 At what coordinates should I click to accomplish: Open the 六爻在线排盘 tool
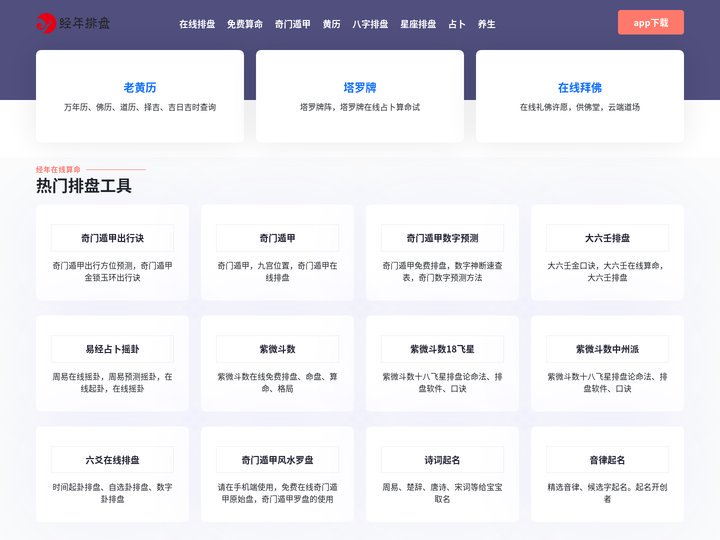[x=112, y=460]
